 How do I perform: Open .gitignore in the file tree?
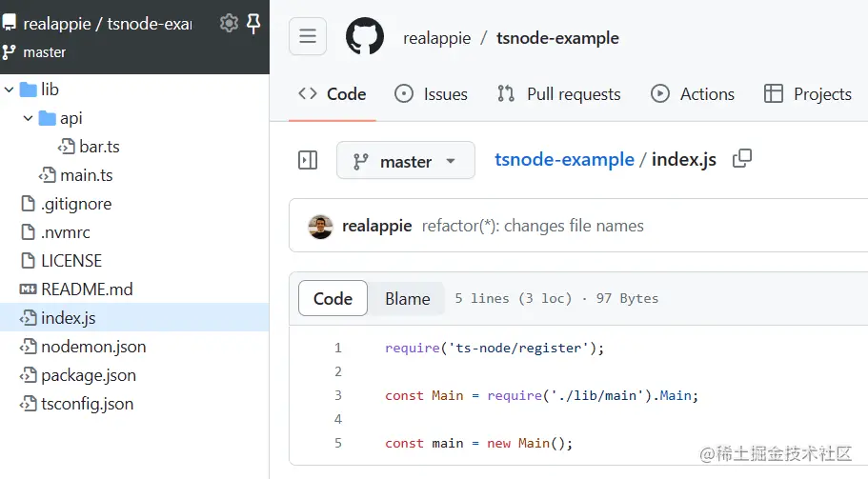coord(66,204)
